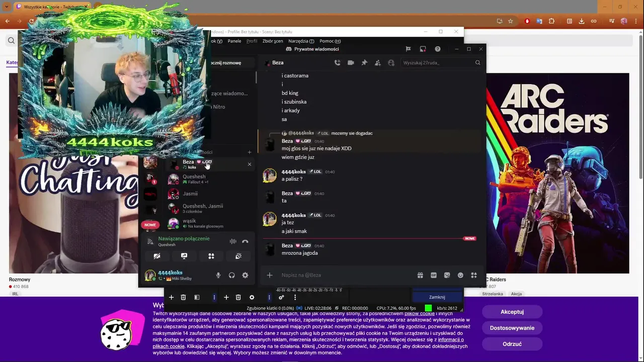Open the Queshesh DM in Discord list
The height and width of the screenshot is (362, 644).
[x=211, y=179]
